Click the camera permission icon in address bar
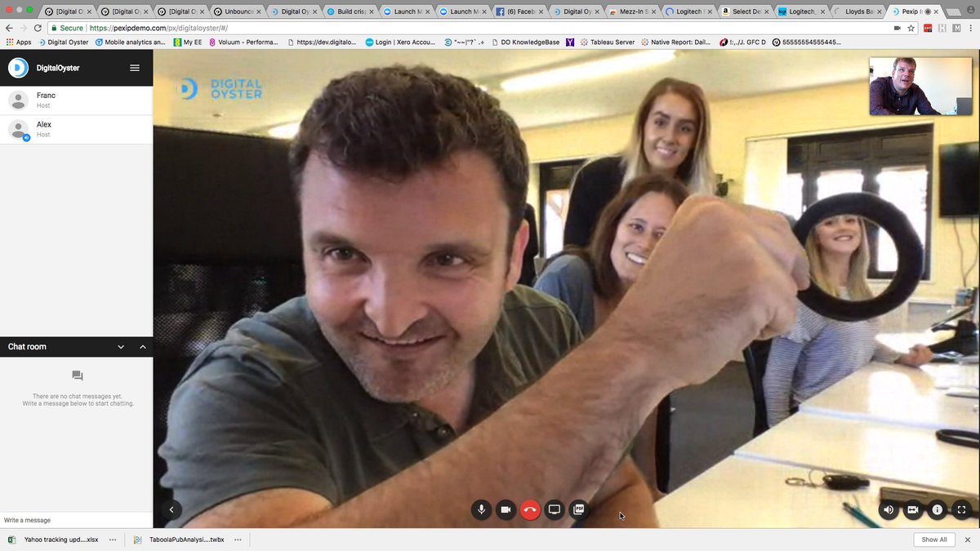This screenshot has height=551, width=980. [x=898, y=28]
